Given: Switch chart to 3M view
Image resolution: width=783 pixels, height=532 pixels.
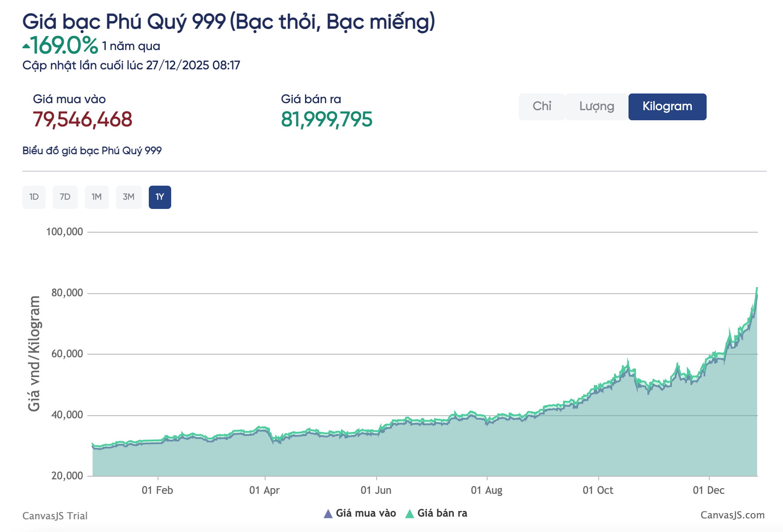Looking at the screenshot, I should click(129, 197).
